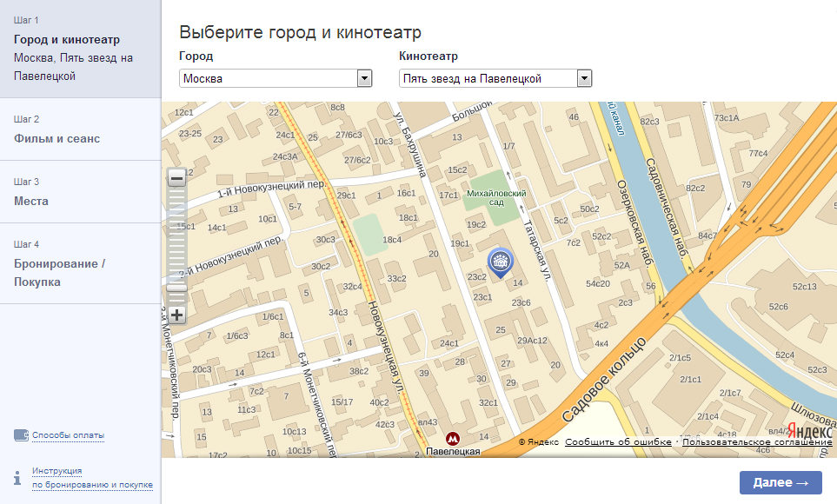Click building 10с13 on map
The image size is (837, 504).
pyautogui.click(x=294, y=431)
